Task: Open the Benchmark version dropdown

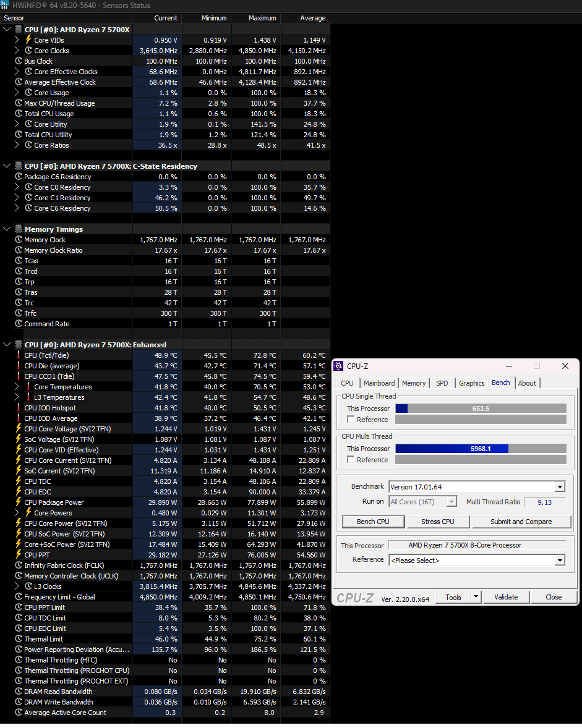Action: click(x=560, y=487)
